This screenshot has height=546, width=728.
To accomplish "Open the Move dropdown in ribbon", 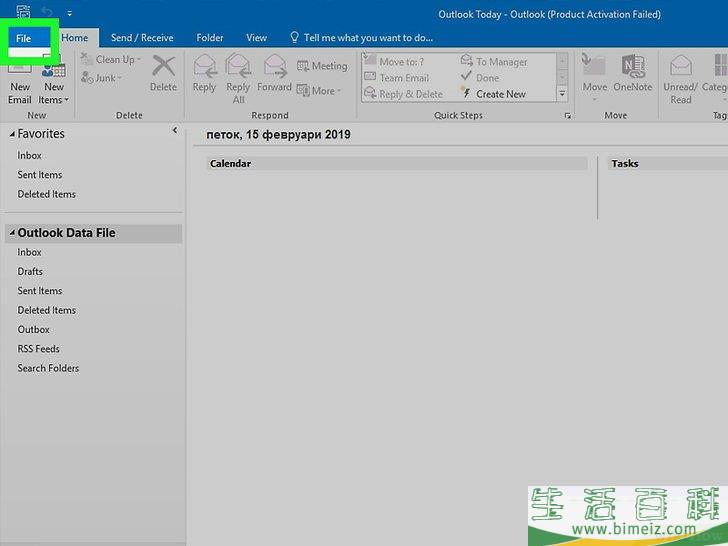I will click(595, 87).
